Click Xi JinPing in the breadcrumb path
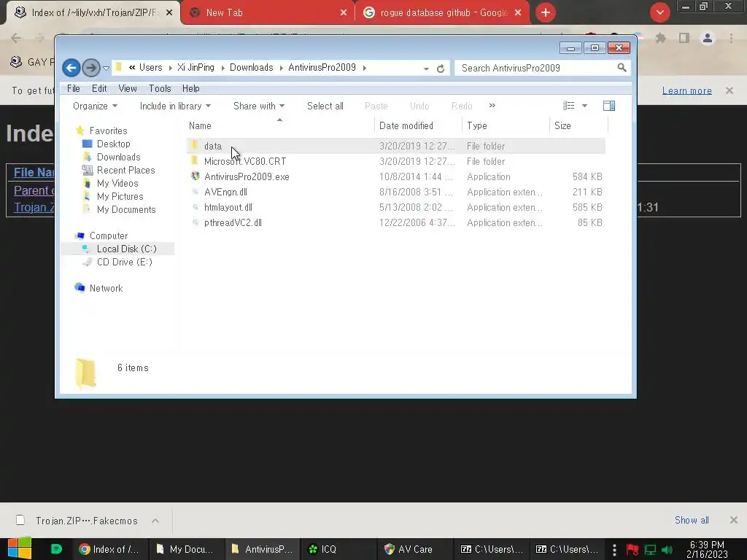 tap(196, 68)
